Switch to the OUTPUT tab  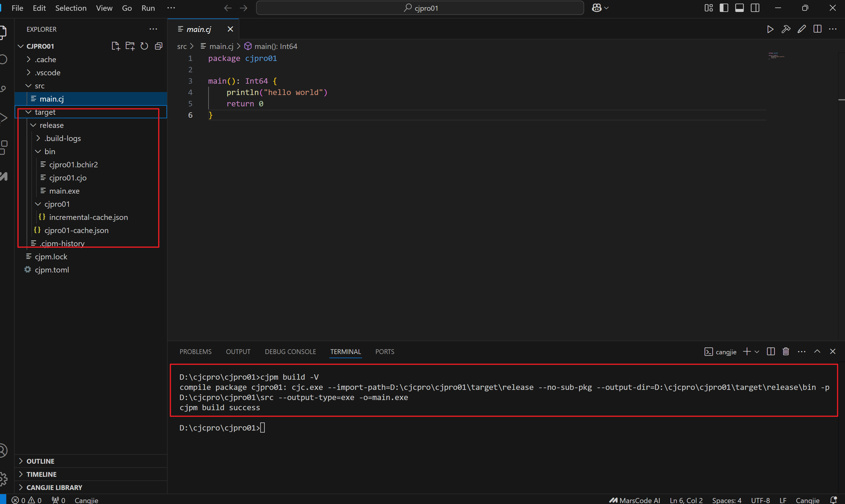coord(238,352)
